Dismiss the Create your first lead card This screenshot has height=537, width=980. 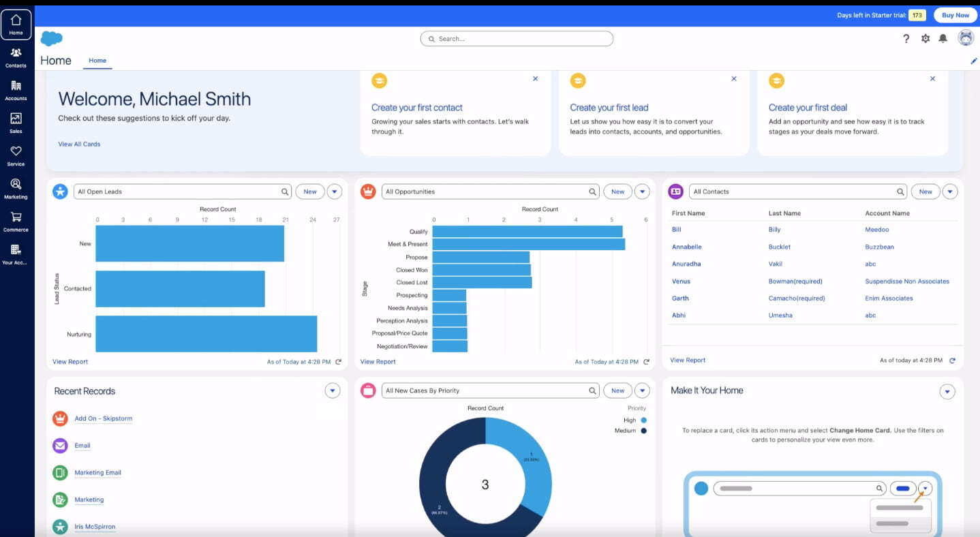coord(733,79)
